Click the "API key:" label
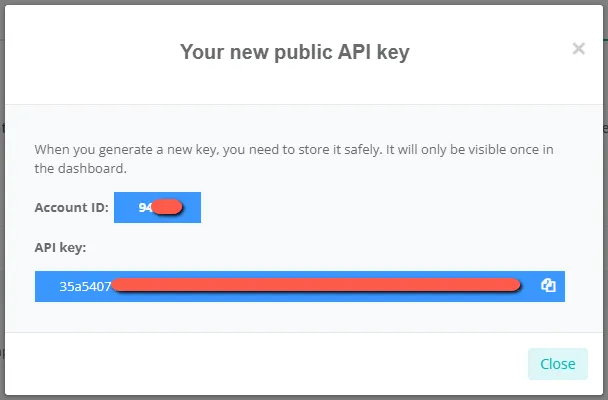Image resolution: width=608 pixels, height=400 pixels. pos(60,246)
